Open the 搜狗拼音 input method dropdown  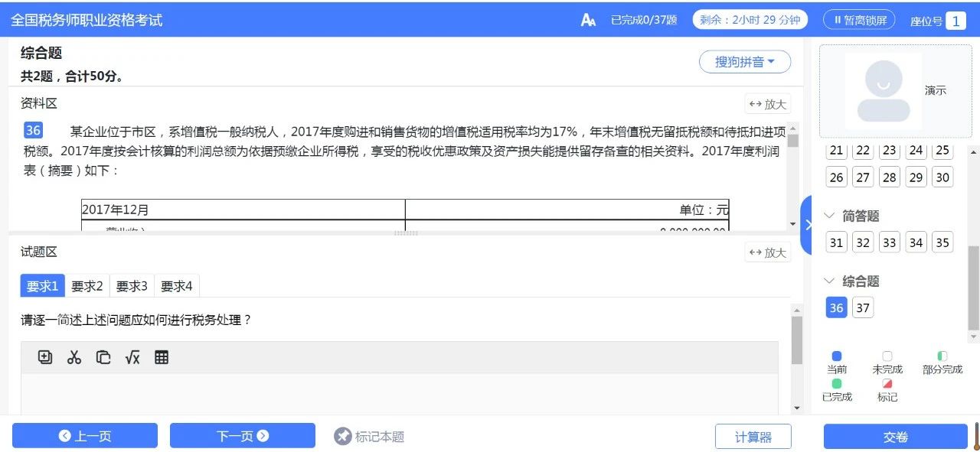coord(745,62)
